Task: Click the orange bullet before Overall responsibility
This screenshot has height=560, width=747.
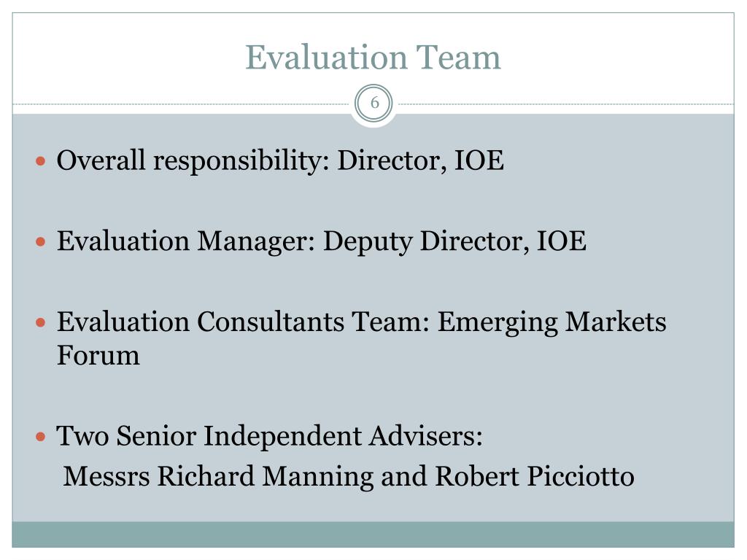Action: (41, 161)
